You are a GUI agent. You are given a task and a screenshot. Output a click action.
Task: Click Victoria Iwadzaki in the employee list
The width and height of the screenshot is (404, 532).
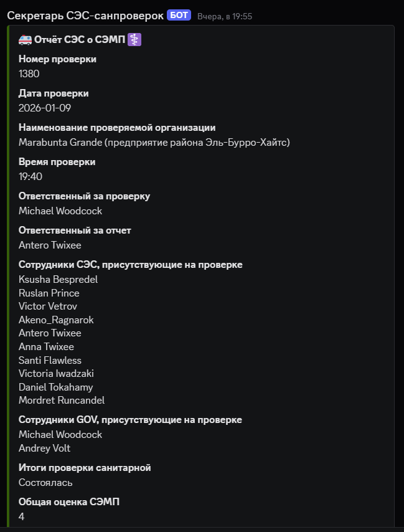pyautogui.click(x=56, y=374)
